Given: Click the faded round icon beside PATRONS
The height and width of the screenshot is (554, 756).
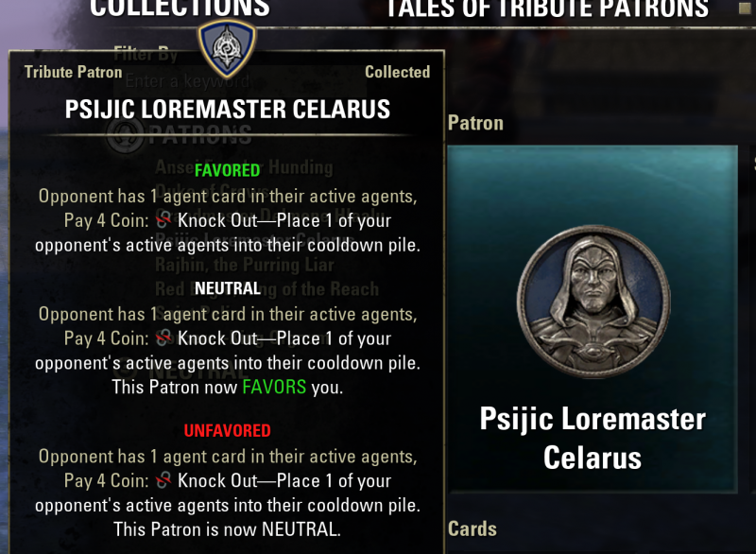Looking at the screenshot, I should point(125,135).
